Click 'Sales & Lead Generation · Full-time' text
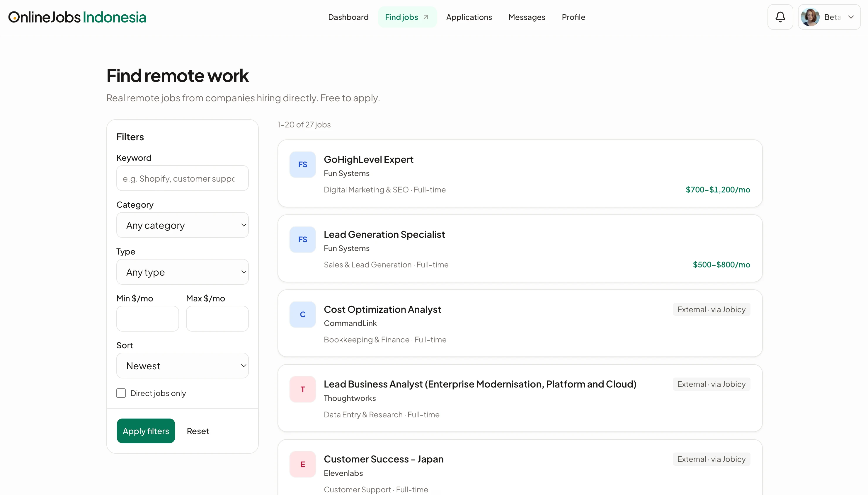The width and height of the screenshot is (868, 495). (386, 264)
